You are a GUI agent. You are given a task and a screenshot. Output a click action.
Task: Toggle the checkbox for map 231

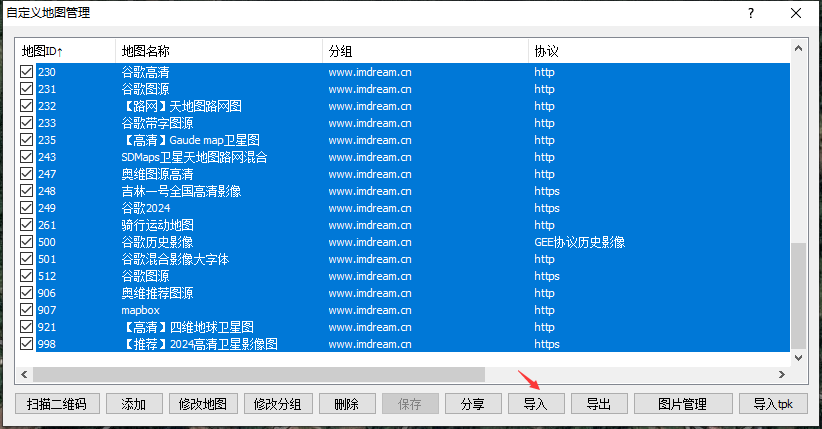click(26, 89)
